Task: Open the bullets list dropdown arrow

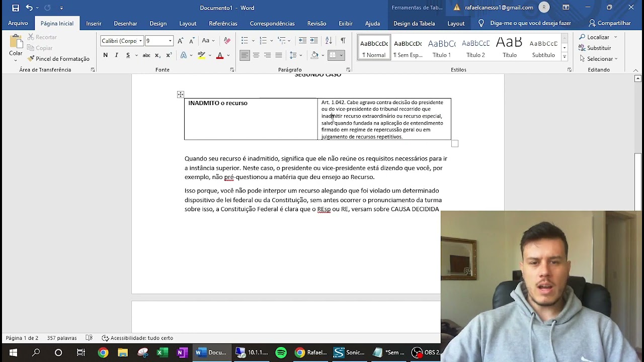Action: tap(253, 41)
